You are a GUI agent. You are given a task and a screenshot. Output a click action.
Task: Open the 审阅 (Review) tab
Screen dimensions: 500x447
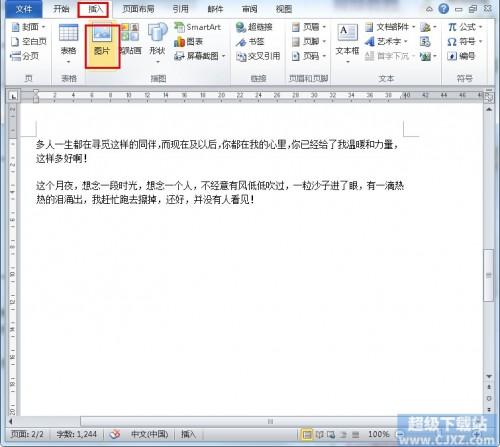(250, 9)
